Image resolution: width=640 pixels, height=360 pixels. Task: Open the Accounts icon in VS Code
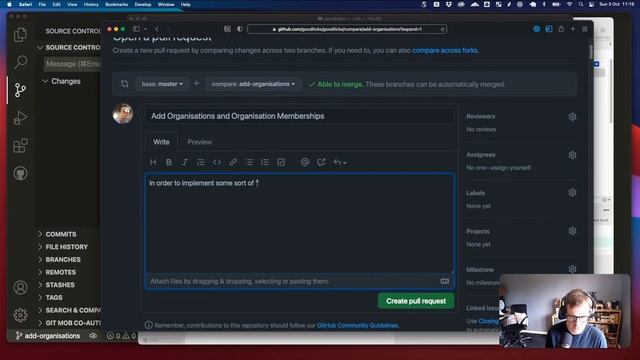20,287
